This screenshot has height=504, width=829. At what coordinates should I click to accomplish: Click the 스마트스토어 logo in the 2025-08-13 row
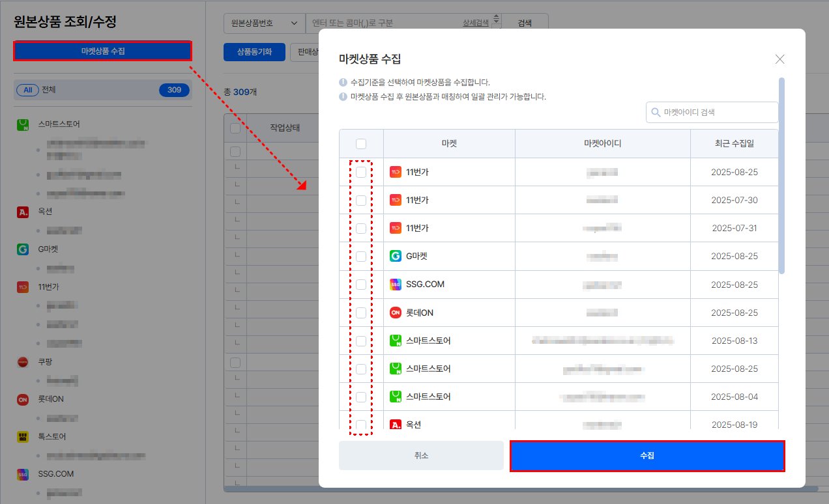click(395, 341)
